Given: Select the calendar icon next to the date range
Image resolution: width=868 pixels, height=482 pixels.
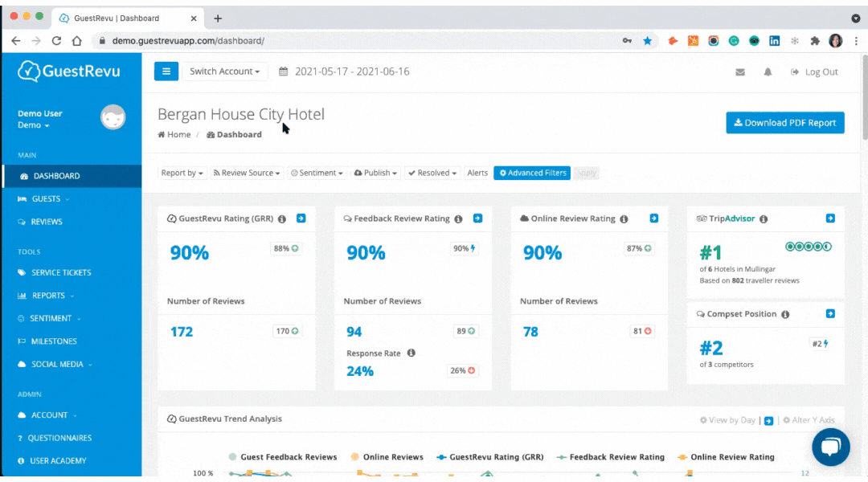Looking at the screenshot, I should (x=283, y=71).
